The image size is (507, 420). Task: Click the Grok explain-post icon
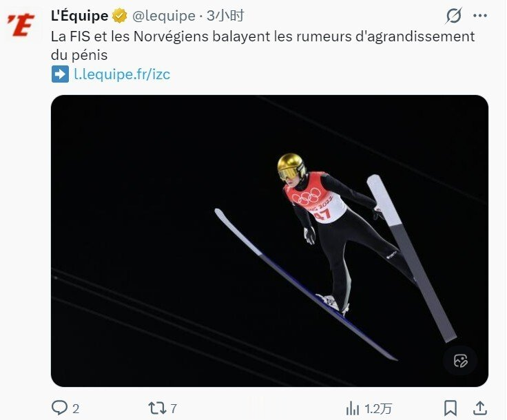(454, 16)
